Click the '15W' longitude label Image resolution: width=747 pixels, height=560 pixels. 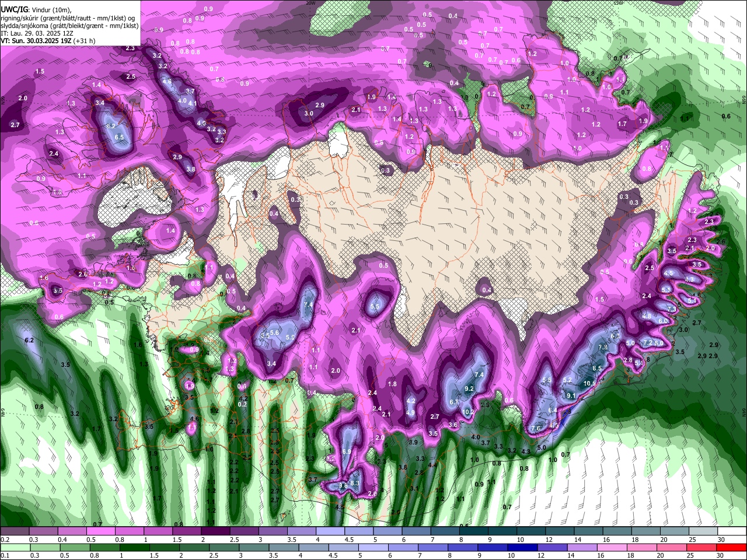pyautogui.click(x=618, y=2)
